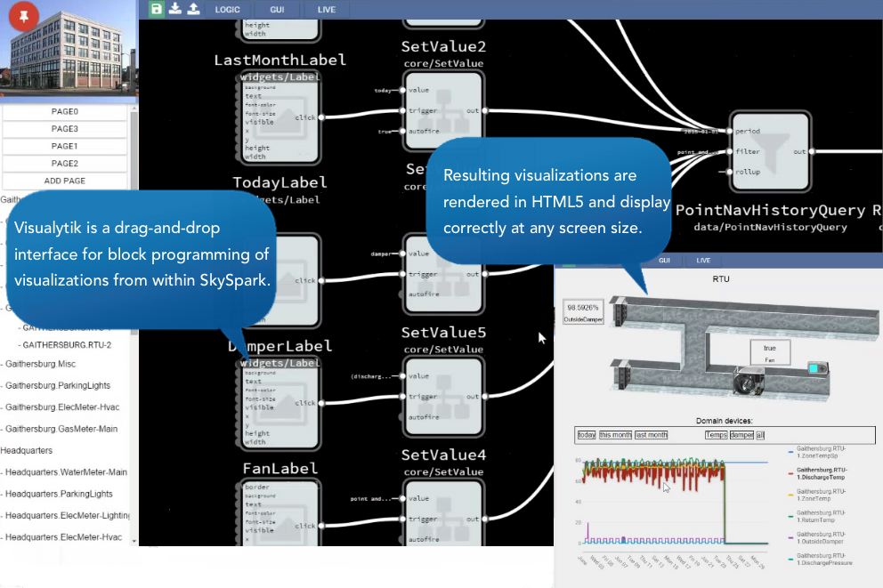Click the sidebar scrollbar down arrow
883x588 pixels.
(134, 541)
